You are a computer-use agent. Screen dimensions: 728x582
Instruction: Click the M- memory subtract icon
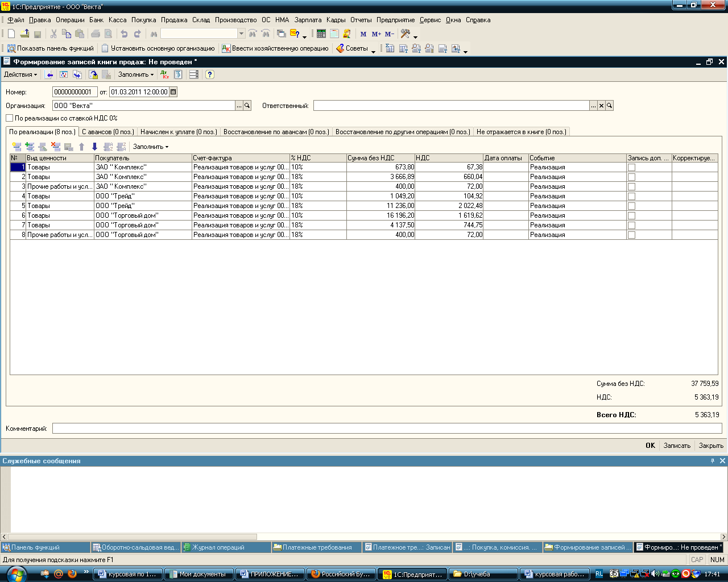tap(389, 34)
